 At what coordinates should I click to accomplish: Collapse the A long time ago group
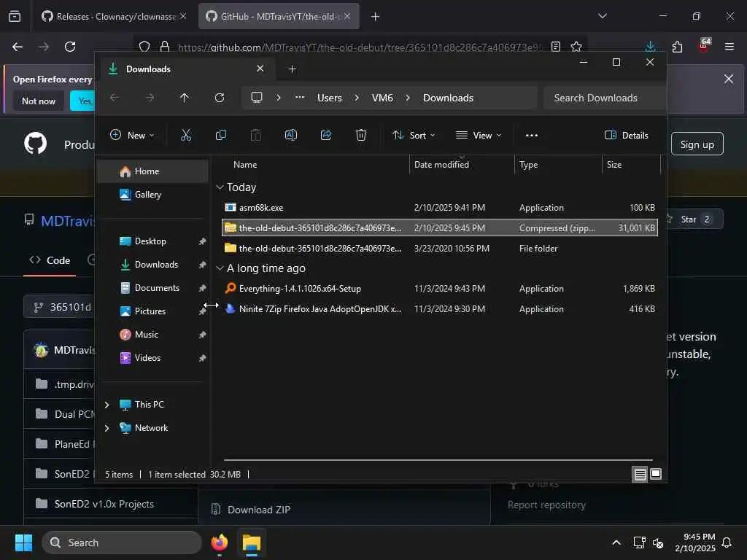coord(220,268)
